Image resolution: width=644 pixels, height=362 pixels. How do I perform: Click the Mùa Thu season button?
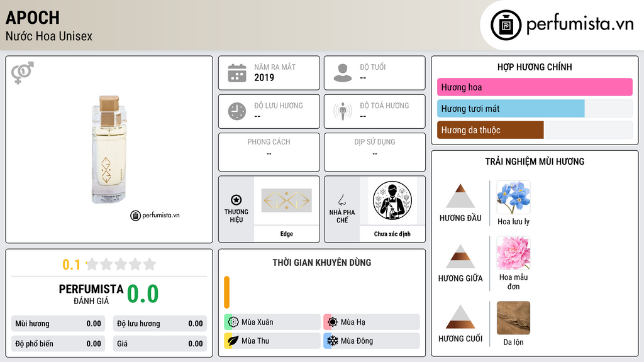272,341
